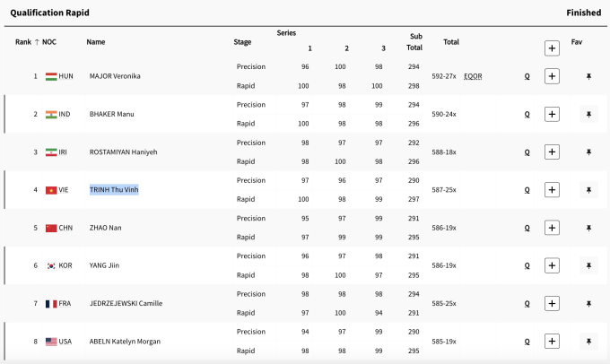Expand details for TRINH Thu Vinh

tap(552, 190)
